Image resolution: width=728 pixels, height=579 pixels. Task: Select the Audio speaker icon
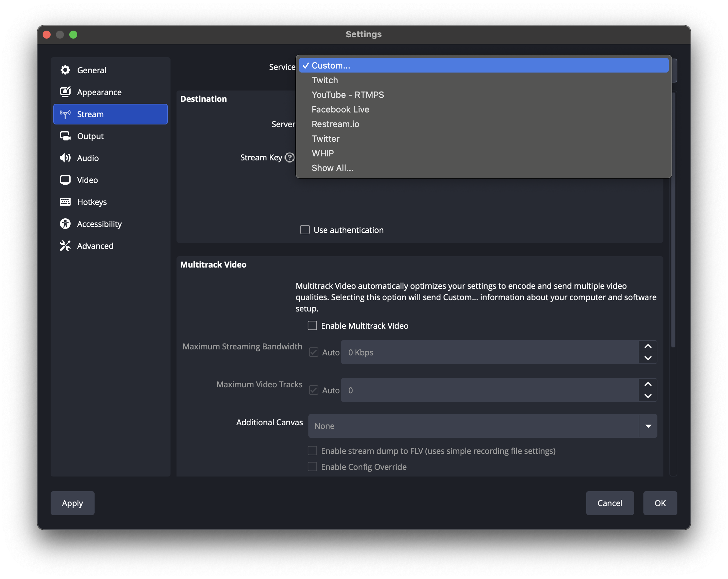pyautogui.click(x=65, y=158)
